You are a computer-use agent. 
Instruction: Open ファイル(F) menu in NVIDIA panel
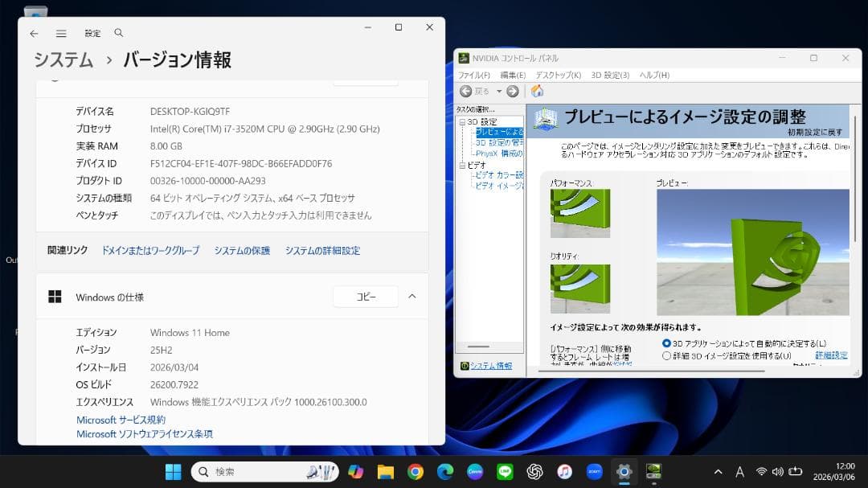(x=474, y=75)
